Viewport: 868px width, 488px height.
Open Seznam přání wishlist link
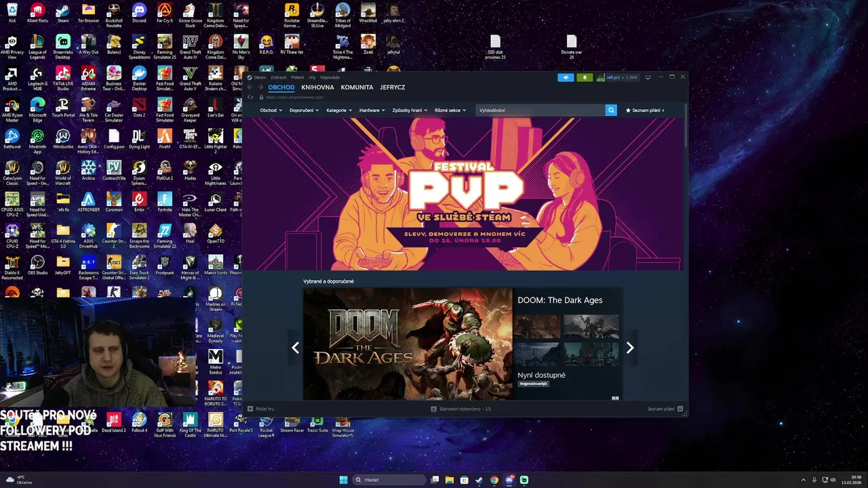point(645,110)
